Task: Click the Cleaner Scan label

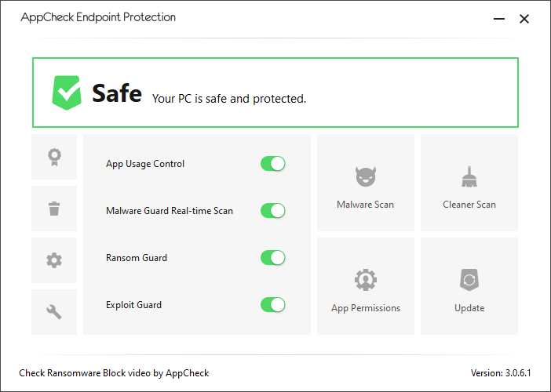Action: (469, 205)
